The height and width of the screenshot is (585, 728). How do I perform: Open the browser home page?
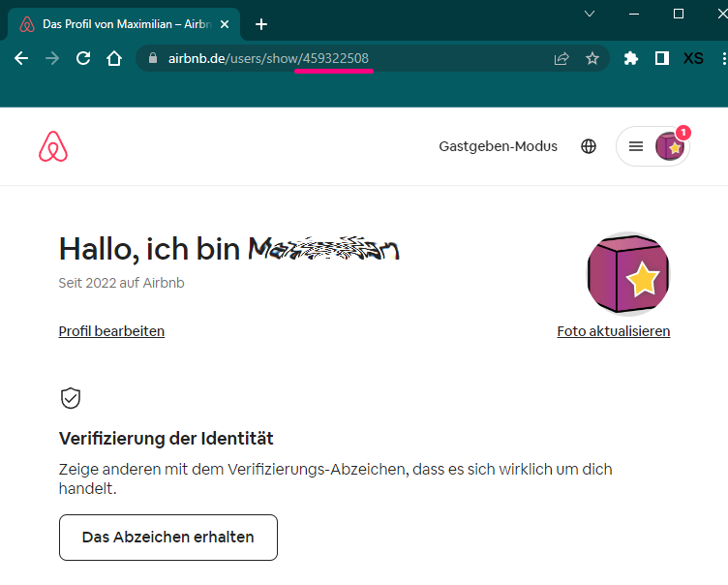coord(114,58)
